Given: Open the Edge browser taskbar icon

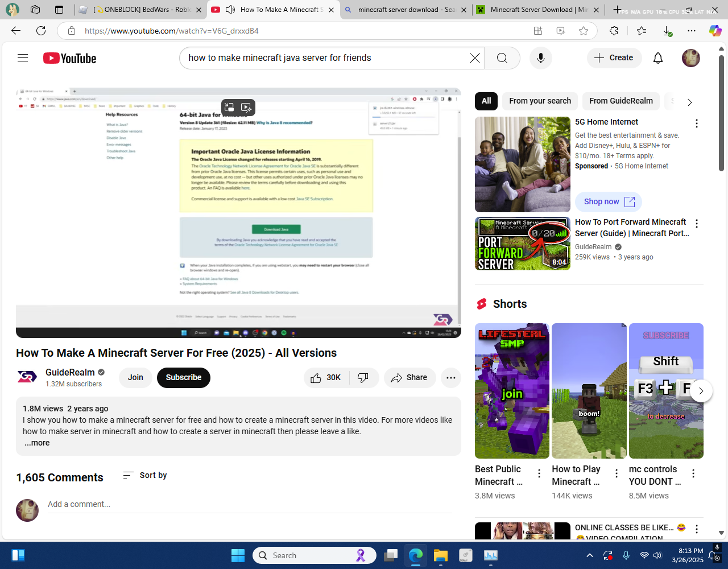Looking at the screenshot, I should [x=416, y=555].
